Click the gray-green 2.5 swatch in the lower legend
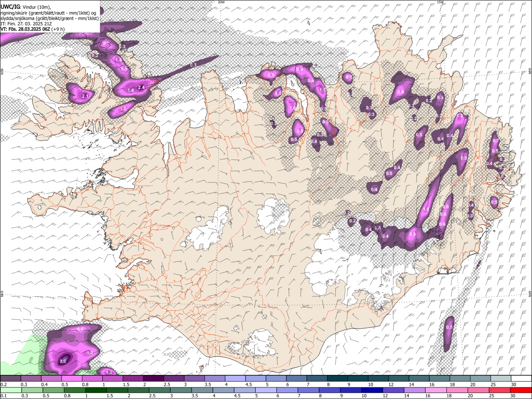 (x=160, y=390)
